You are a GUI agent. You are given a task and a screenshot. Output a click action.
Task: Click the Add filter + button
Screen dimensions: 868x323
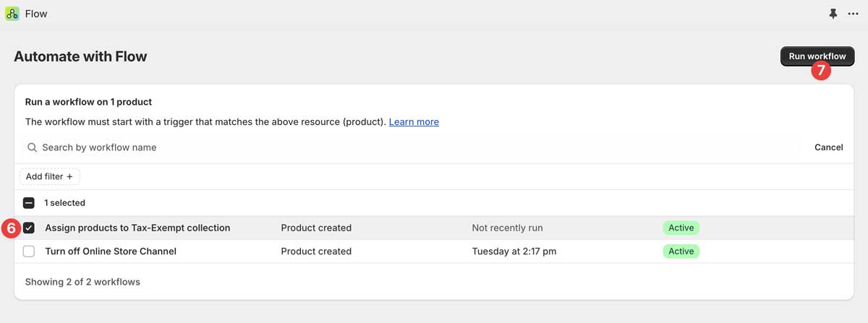click(x=50, y=176)
